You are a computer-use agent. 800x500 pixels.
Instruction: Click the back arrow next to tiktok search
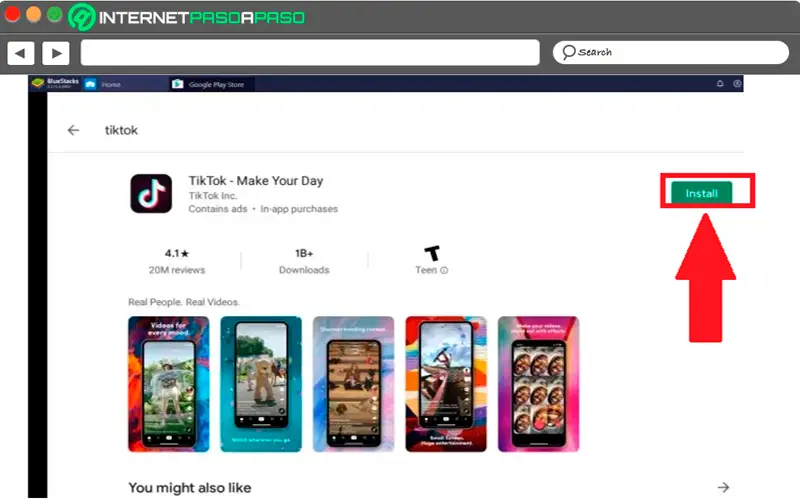coord(73,130)
